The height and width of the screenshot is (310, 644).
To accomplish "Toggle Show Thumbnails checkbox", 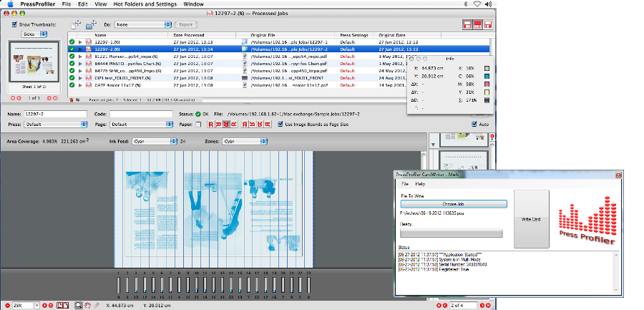I will (x=15, y=24).
